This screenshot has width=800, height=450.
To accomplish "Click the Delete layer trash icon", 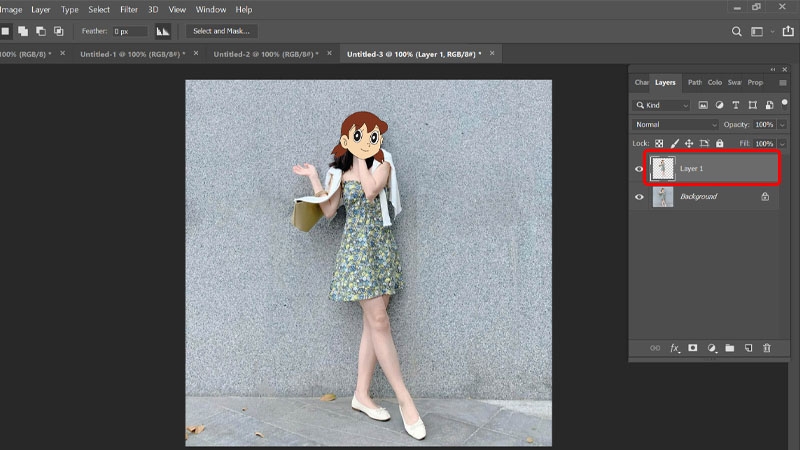I will click(766, 348).
